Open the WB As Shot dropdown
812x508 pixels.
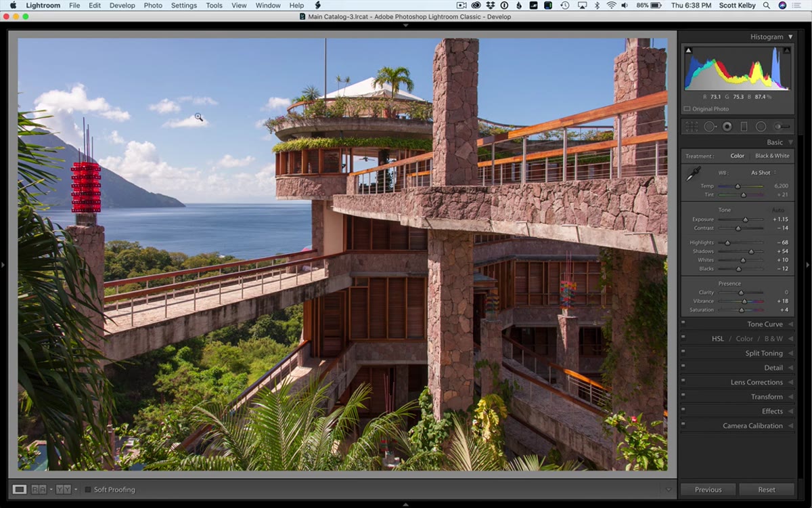[763, 173]
